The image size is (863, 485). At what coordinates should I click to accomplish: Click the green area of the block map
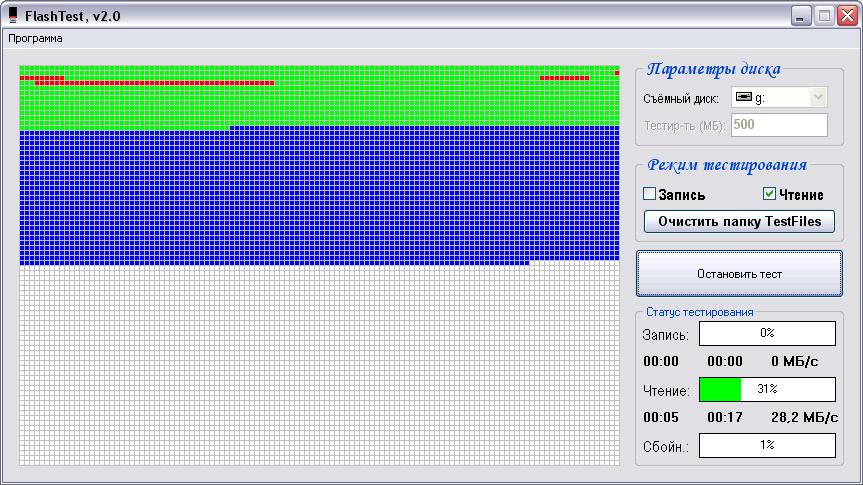tap(320, 106)
